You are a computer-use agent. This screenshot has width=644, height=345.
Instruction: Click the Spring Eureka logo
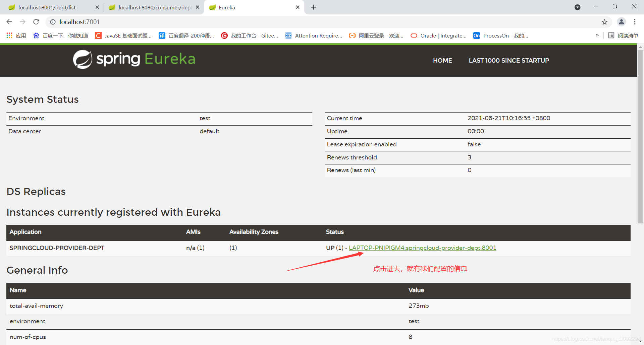click(x=134, y=59)
